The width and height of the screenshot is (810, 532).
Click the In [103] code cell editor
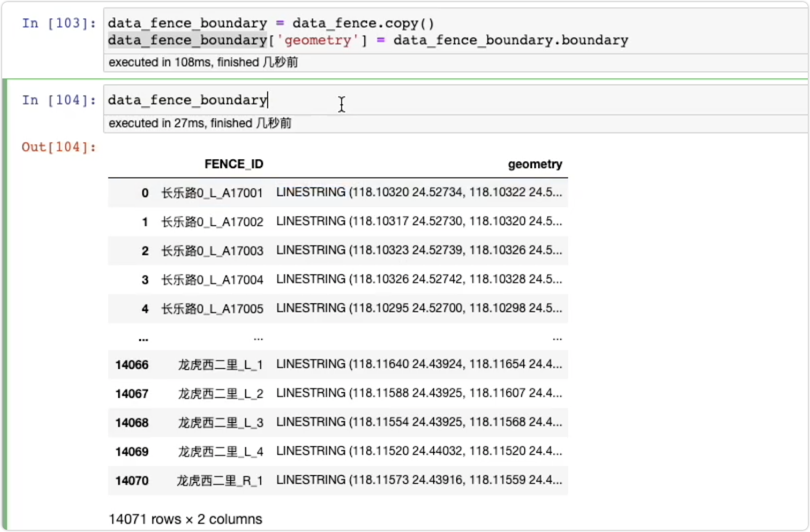455,32
